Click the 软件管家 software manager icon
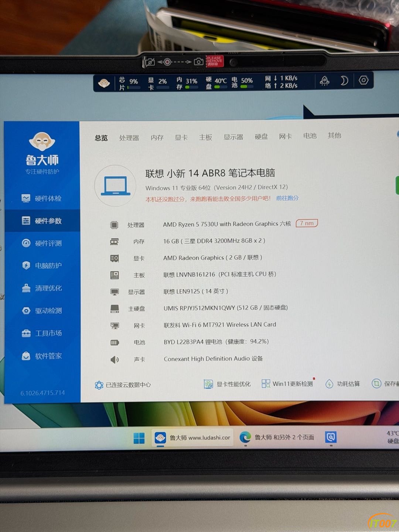The width and height of the screenshot is (399, 532). click(x=26, y=356)
